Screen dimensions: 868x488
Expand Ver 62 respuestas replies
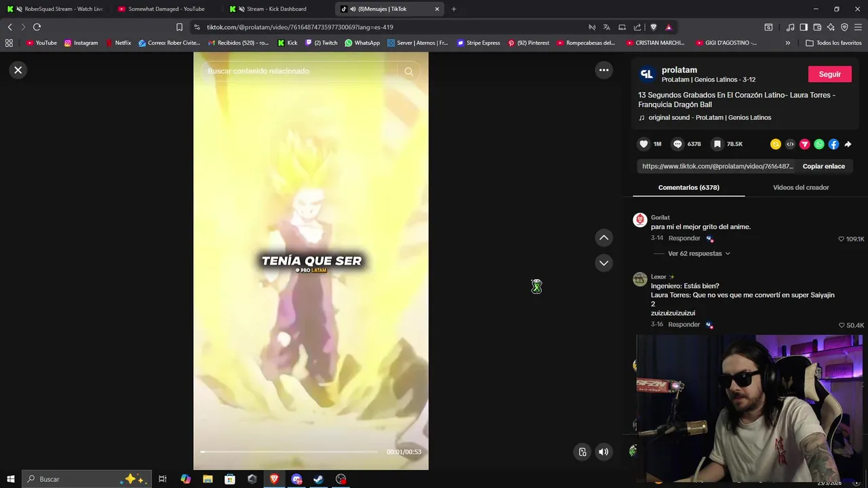tap(698, 253)
